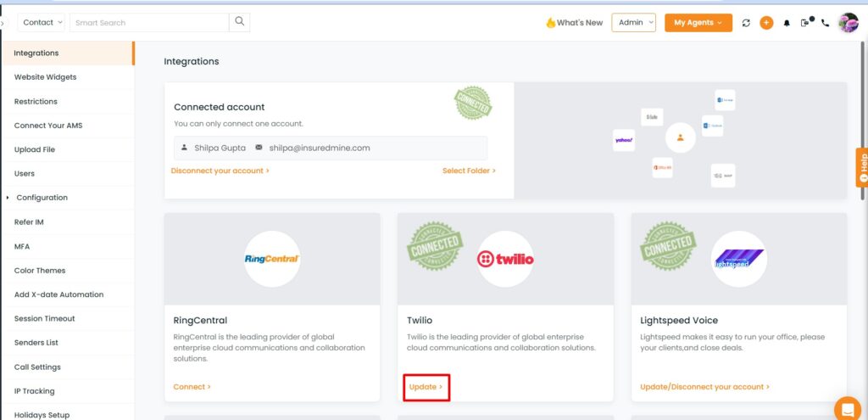Click the Smart Search input field

pos(149,23)
